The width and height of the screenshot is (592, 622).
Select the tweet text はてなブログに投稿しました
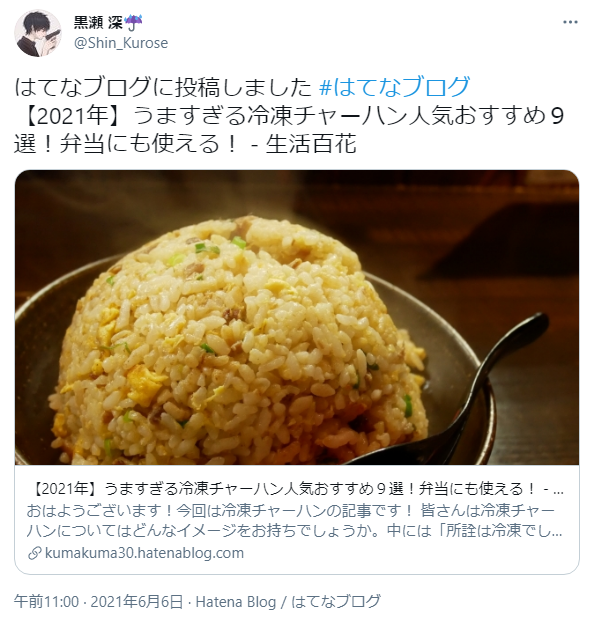pos(163,87)
